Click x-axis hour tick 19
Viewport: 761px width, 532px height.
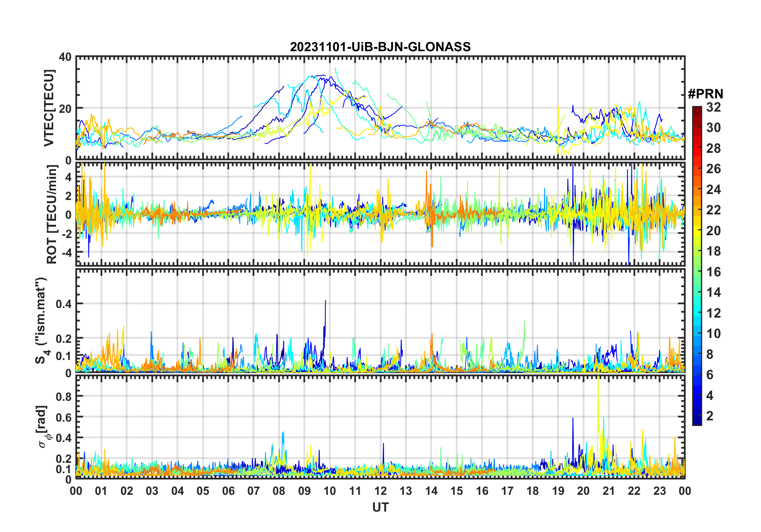pyautogui.click(x=558, y=491)
